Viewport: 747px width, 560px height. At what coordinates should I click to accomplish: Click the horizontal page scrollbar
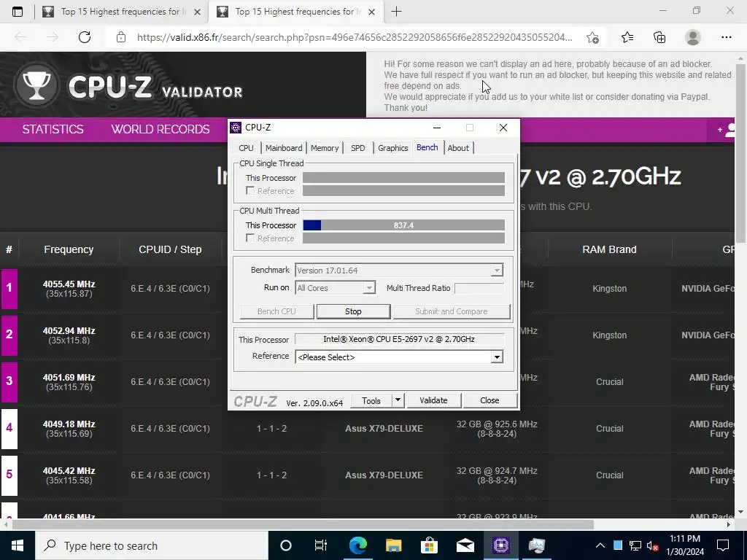(x=303, y=524)
